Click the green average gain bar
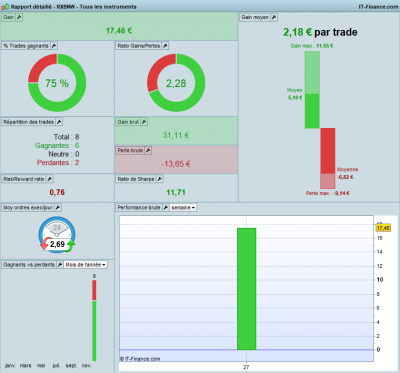The width and height of the screenshot is (400, 373). 312,111
